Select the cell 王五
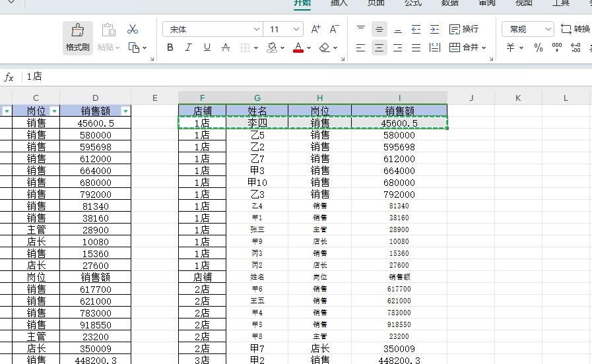The height and width of the screenshot is (364, 592). pyautogui.click(x=257, y=301)
